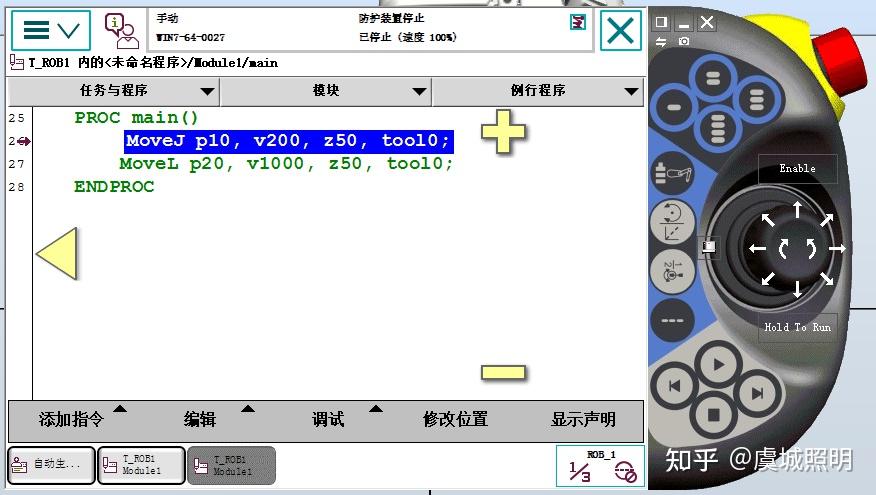Expand the 添加指令 menu
This screenshot has height=495, width=876.
click(x=72, y=419)
